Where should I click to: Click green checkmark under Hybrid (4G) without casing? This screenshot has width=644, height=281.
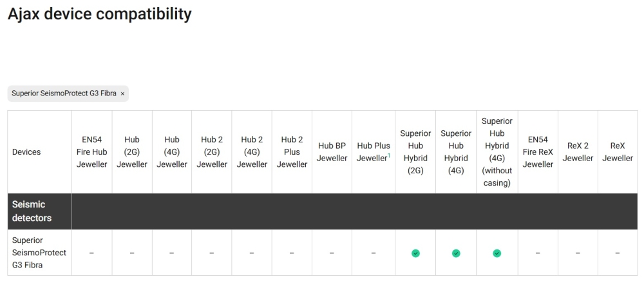pyautogui.click(x=497, y=253)
